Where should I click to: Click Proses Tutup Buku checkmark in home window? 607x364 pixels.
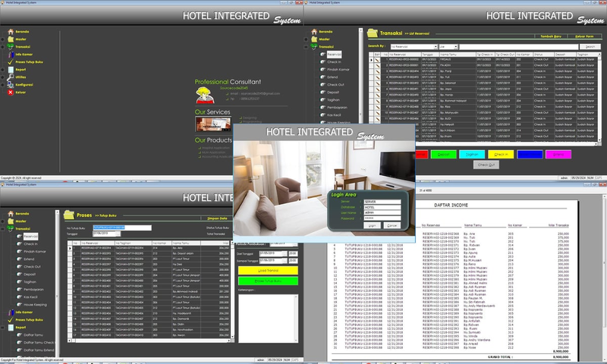click(x=11, y=62)
